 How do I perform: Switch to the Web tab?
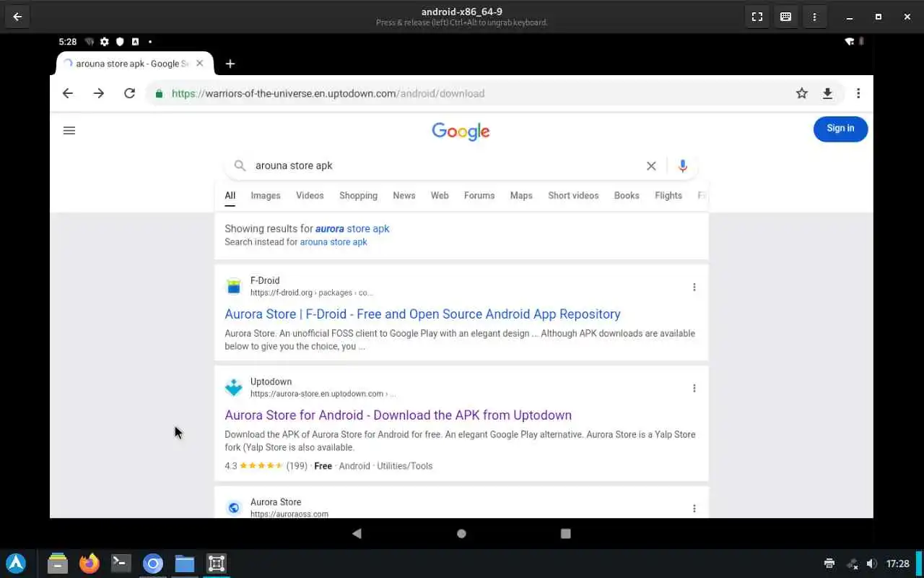[440, 196]
